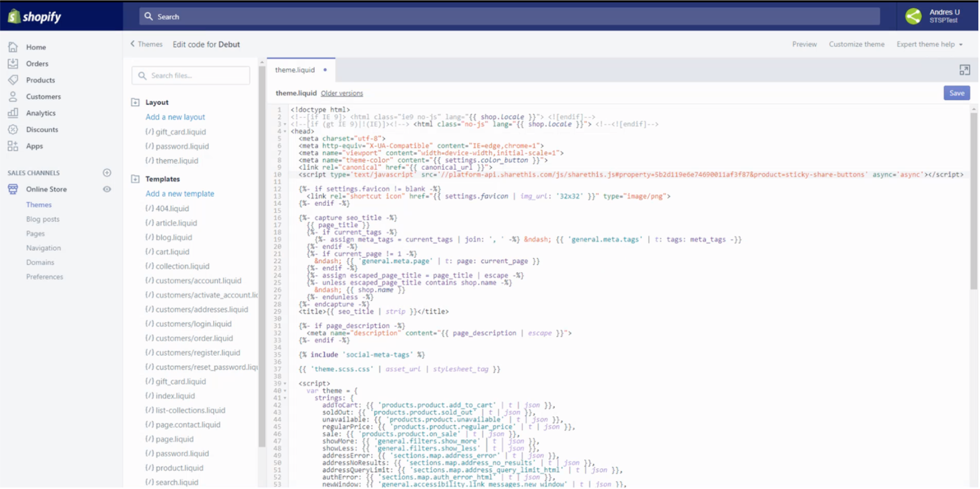The height and width of the screenshot is (489, 980).
Task: Open Older versions link
Action: point(342,93)
